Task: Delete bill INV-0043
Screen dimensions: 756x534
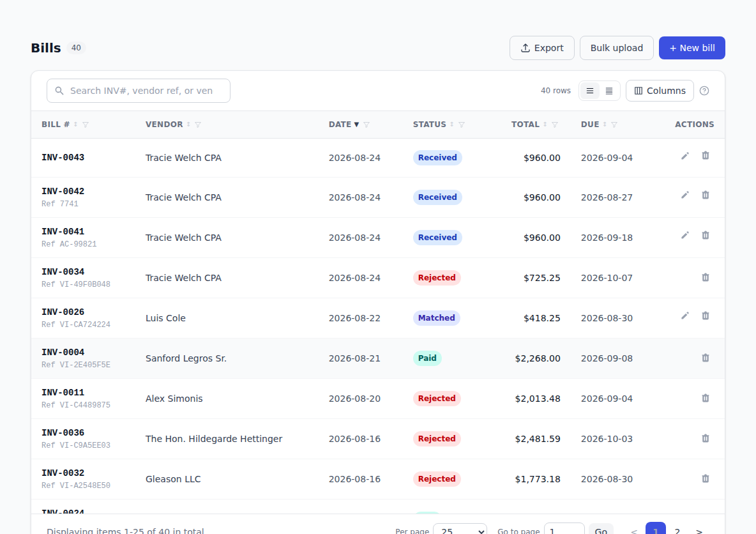Action: coord(706,156)
